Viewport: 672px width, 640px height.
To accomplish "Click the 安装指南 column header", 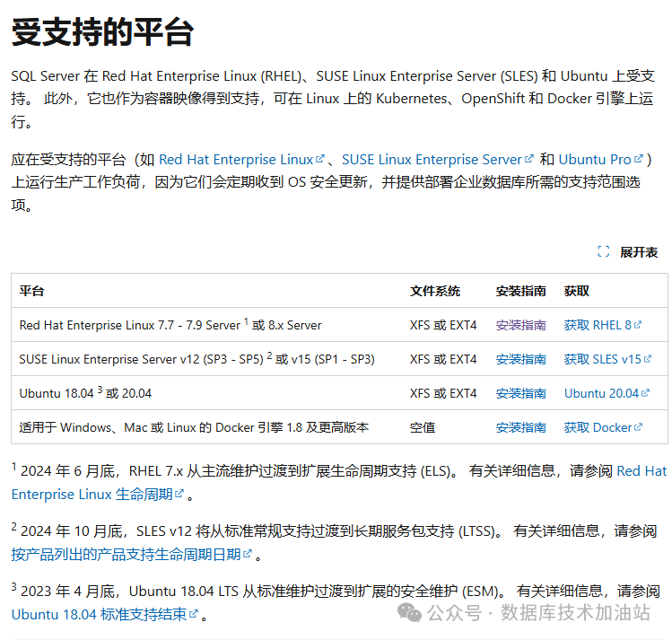I will [x=520, y=291].
